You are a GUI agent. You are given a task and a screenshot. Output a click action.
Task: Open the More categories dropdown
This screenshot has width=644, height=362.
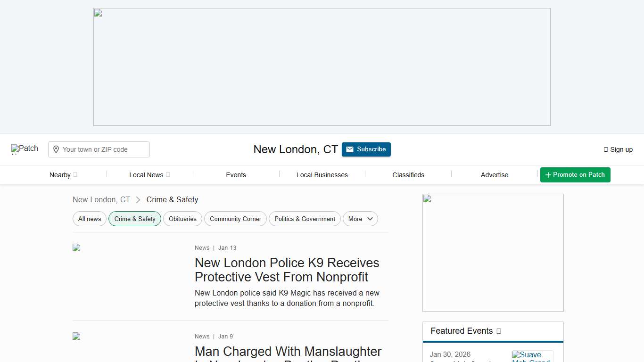click(x=360, y=219)
